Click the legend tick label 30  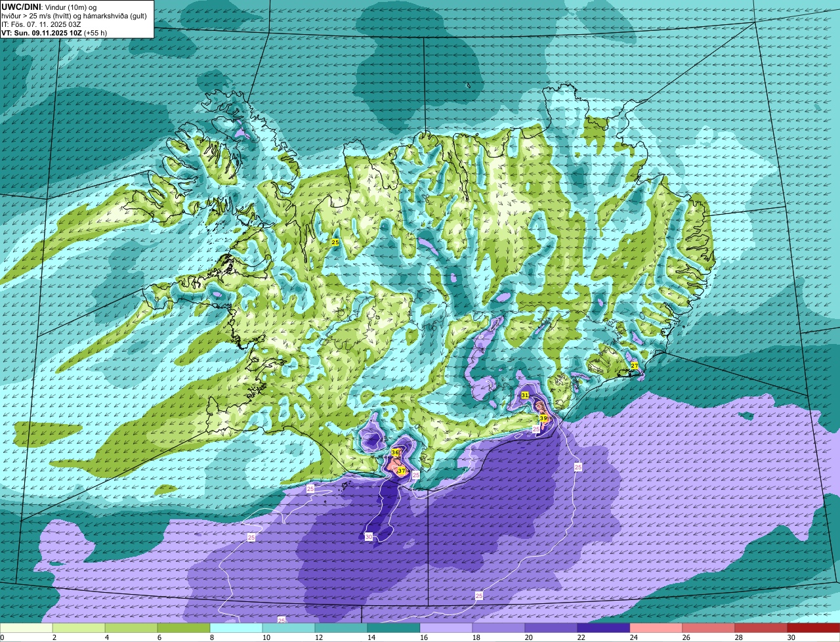point(791,637)
